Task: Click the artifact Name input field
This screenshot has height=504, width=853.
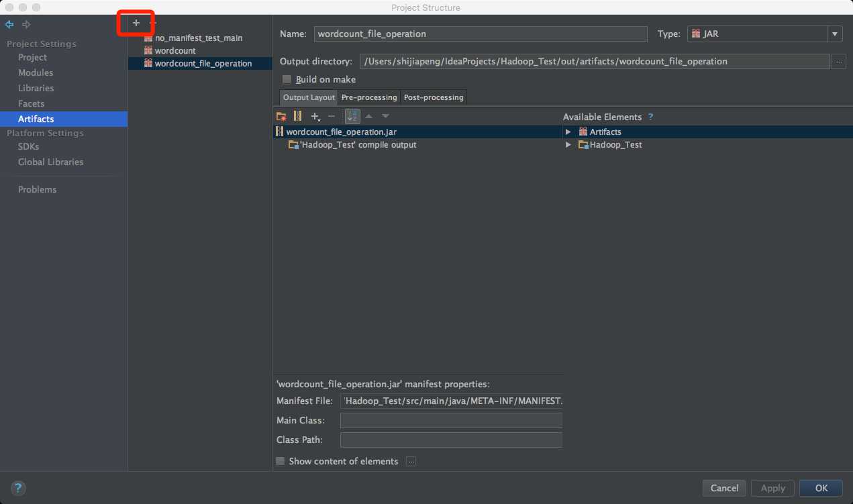Action: pyautogui.click(x=481, y=34)
